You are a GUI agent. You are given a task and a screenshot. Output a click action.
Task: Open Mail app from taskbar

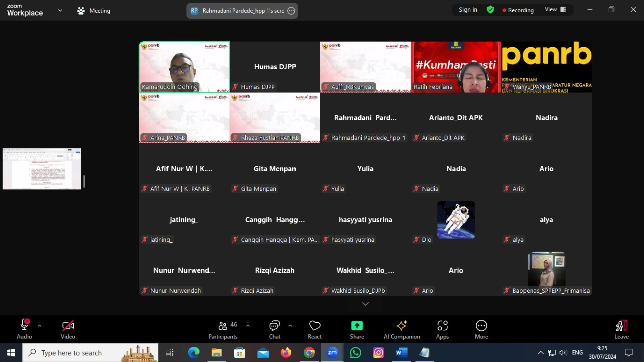coord(263,353)
